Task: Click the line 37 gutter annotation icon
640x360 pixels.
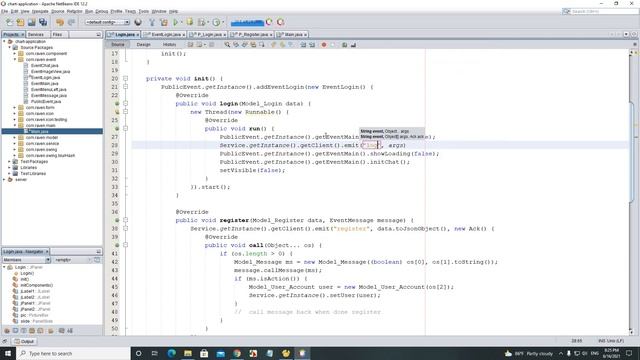Action: tap(117, 220)
